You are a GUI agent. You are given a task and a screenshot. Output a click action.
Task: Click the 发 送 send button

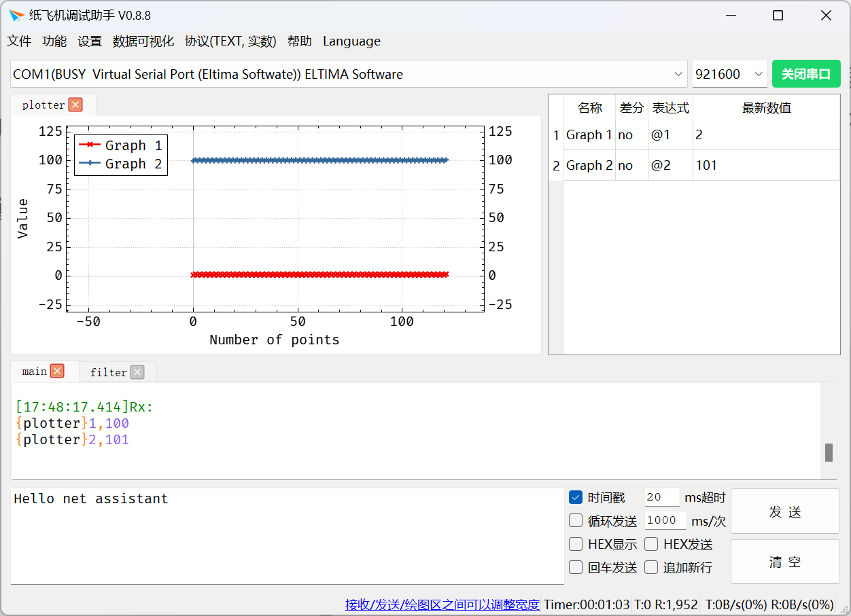[785, 511]
